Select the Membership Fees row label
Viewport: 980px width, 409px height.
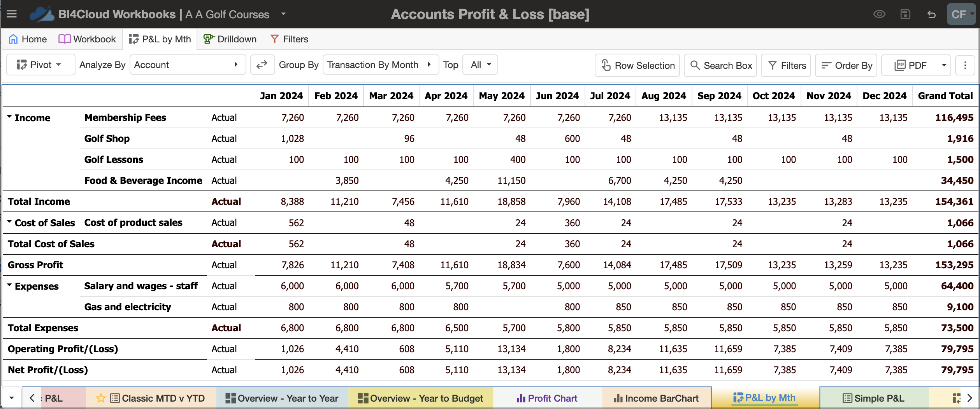click(x=125, y=118)
